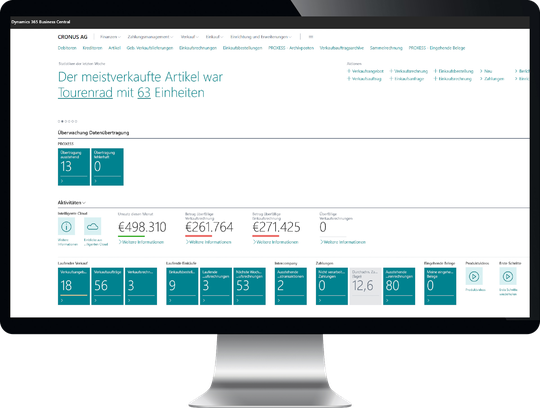This screenshot has height=408, width=540.
Task: Open the Verkaufsangebote tile showing 18
Action: (x=74, y=286)
